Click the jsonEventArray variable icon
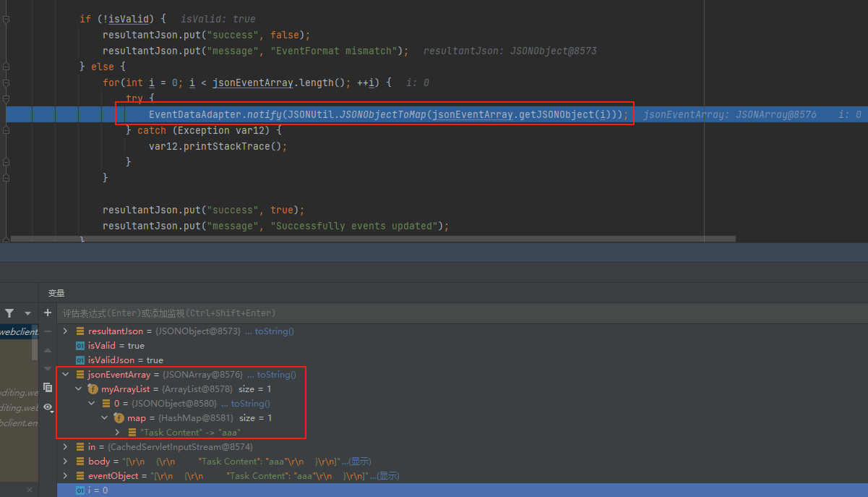This screenshot has height=497, width=868. pos(80,375)
